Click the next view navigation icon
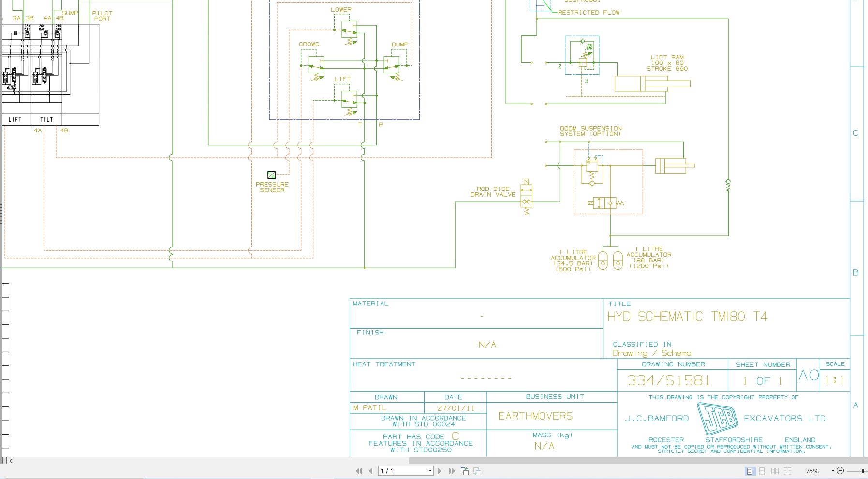Viewport: 868px width, 479px height. 477,471
